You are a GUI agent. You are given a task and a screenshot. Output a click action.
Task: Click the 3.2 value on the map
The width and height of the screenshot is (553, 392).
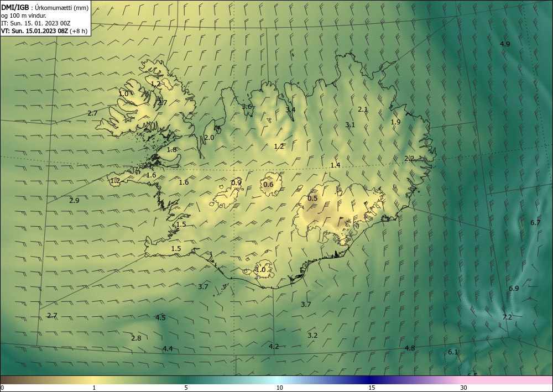[312, 335]
